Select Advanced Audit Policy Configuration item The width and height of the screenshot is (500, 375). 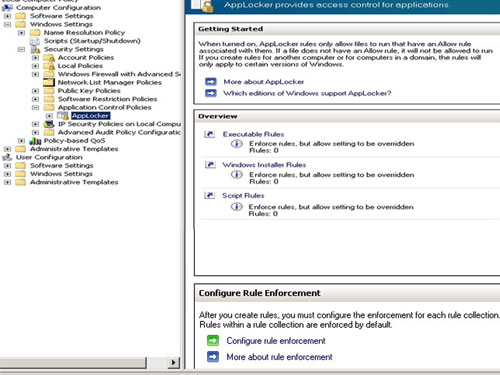pos(119,132)
